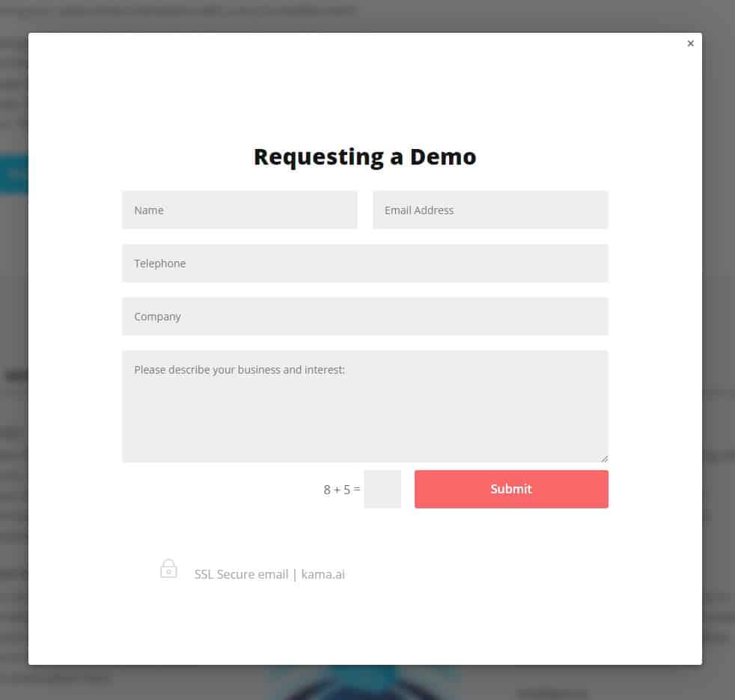The height and width of the screenshot is (700, 735).
Task: Open the kama.ai link
Action: (323, 574)
